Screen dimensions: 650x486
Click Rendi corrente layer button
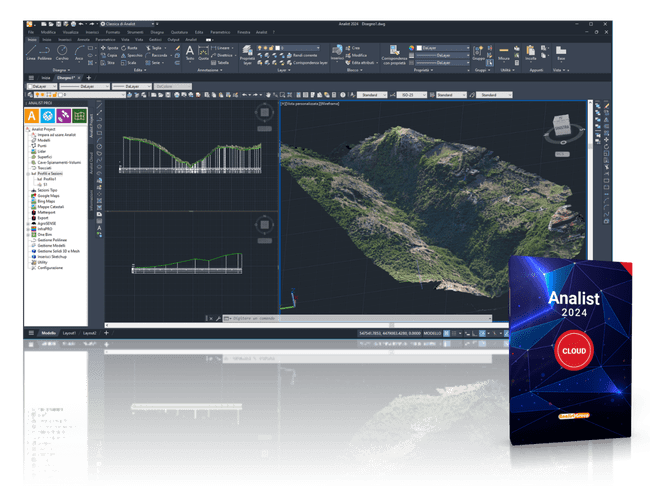point(302,55)
